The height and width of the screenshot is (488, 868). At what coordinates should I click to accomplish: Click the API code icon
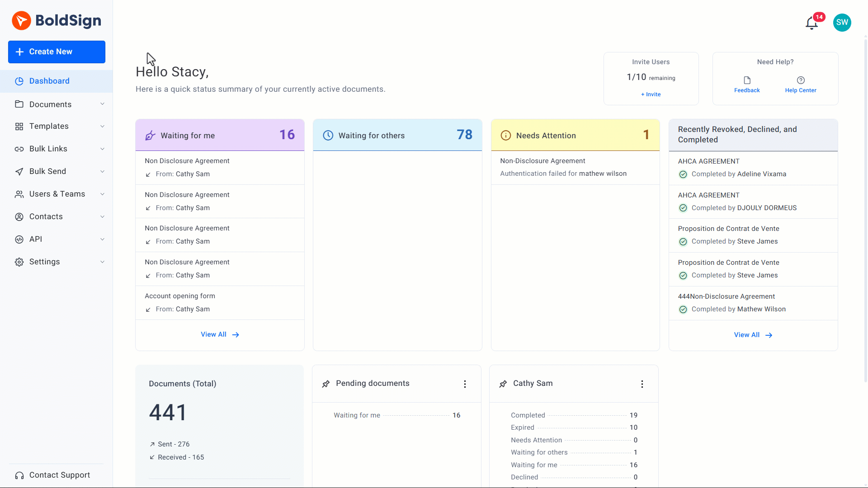19,239
